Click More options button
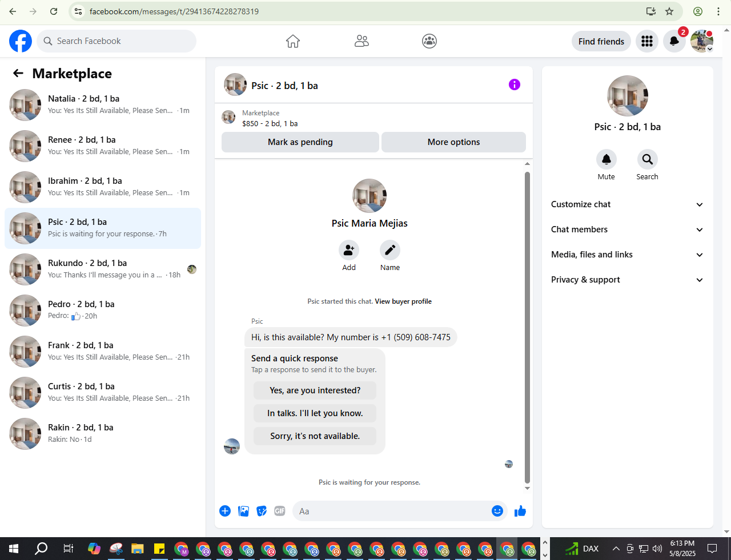The width and height of the screenshot is (731, 560). [453, 142]
